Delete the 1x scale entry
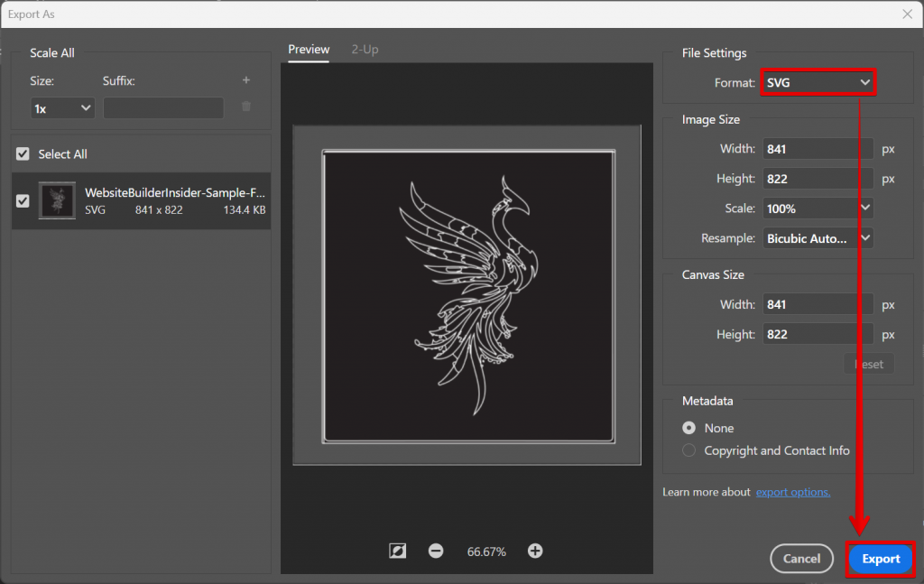Viewport: 924px width, 584px height. pos(245,107)
